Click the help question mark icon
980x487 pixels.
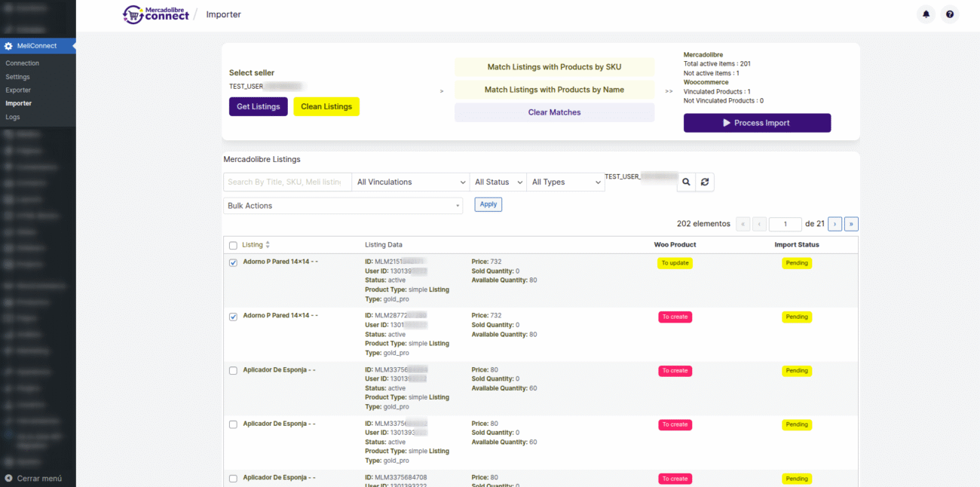[950, 14]
